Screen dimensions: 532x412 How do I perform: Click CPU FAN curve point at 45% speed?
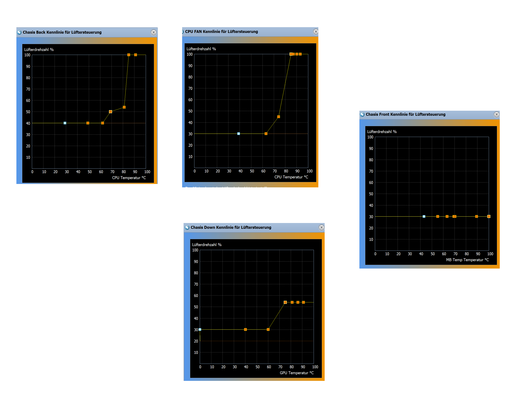tap(278, 117)
